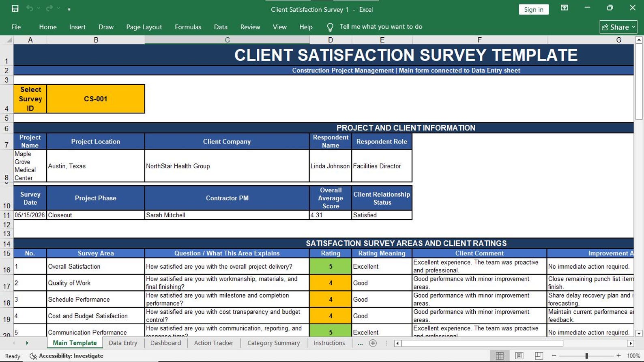
Task: Open the File menu
Action: pos(16,27)
